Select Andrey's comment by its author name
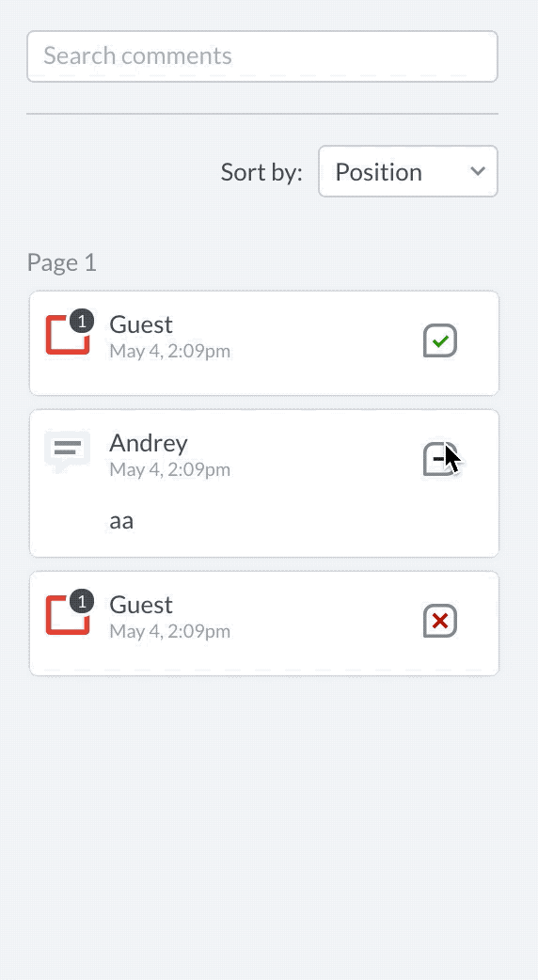This screenshot has width=538, height=980. pos(149,442)
